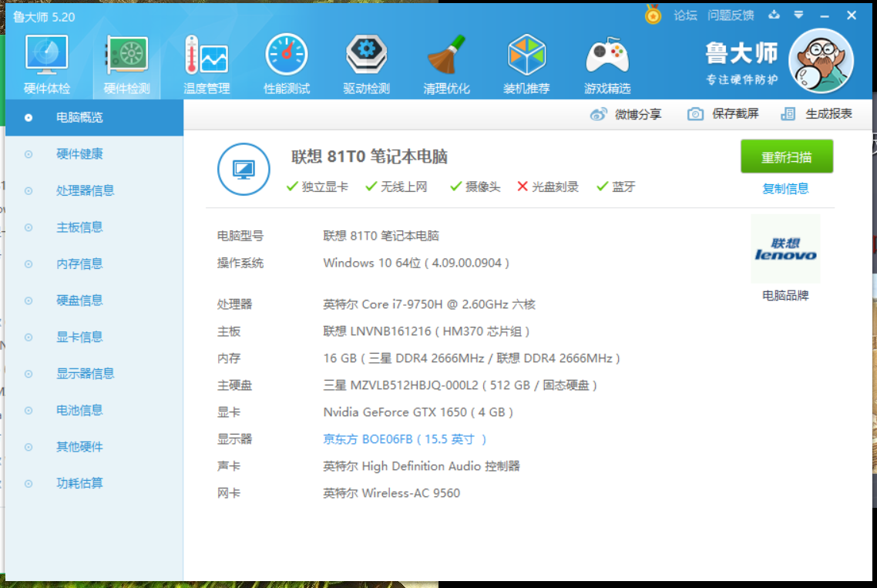877x588 pixels.
Task: Click the LNVNB161216 motherboard value
Action: pyautogui.click(x=426, y=331)
